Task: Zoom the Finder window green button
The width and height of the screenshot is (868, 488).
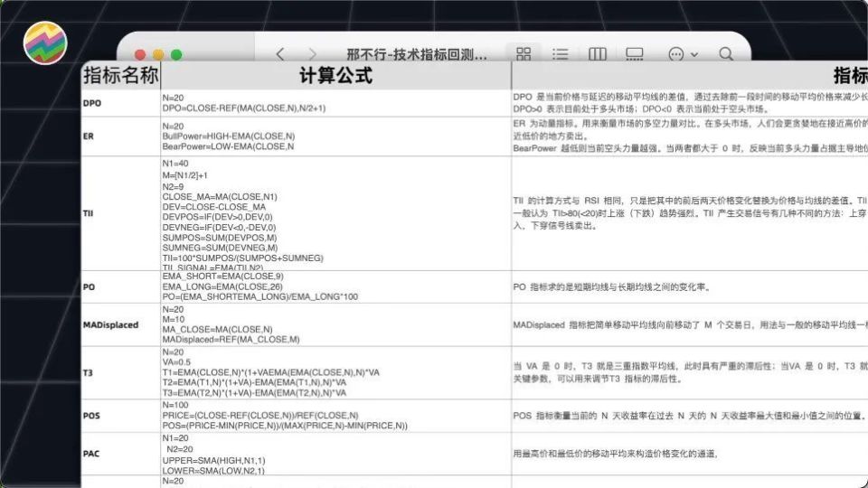Action: pyautogui.click(x=176, y=55)
